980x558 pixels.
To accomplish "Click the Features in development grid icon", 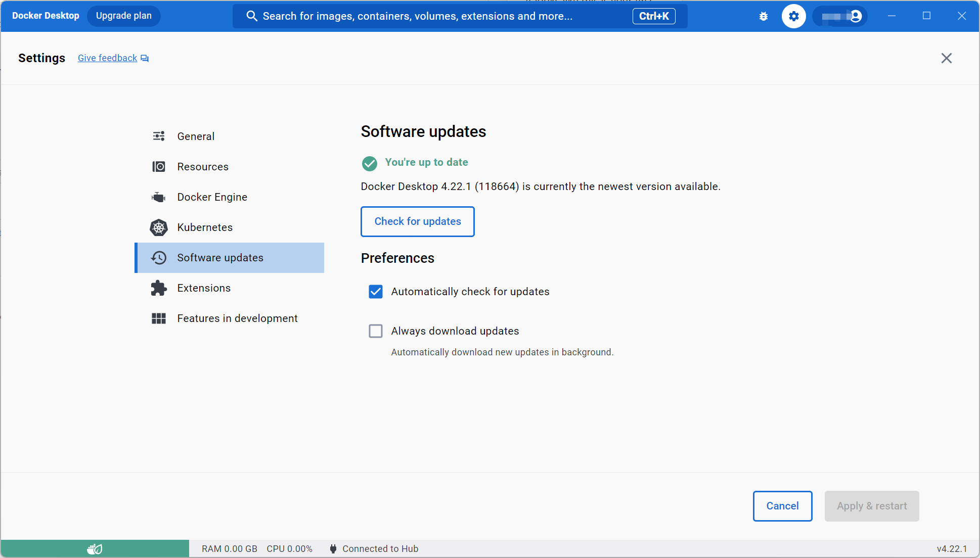I will click(159, 318).
